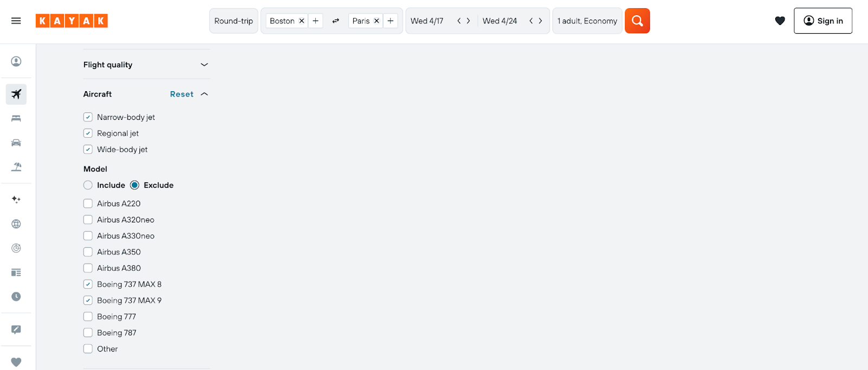Go to next departure date
The width and height of the screenshot is (868, 370).
468,21
